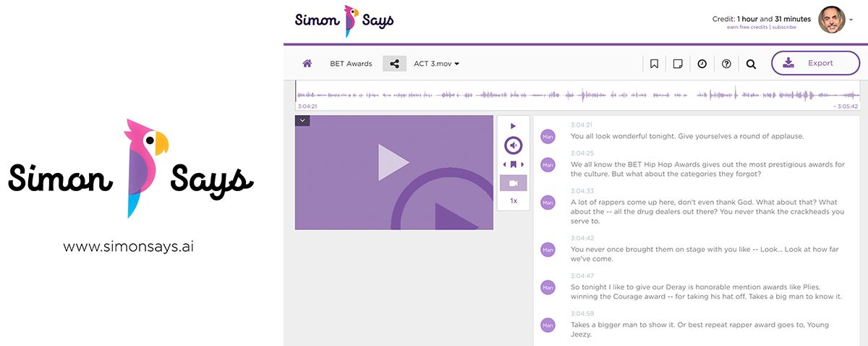This screenshot has height=346, width=868.
Task: Click the Man speaker label at 3:04:59
Action: (x=548, y=325)
